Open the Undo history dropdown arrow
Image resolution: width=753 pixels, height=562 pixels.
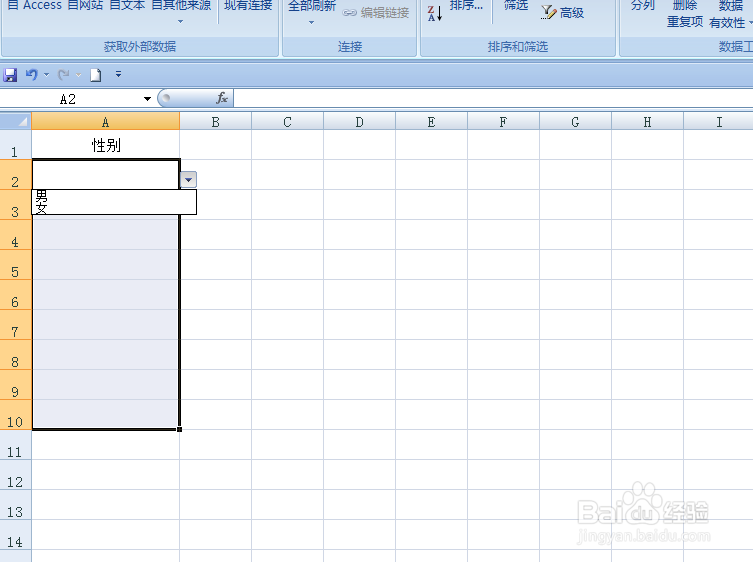(x=47, y=74)
